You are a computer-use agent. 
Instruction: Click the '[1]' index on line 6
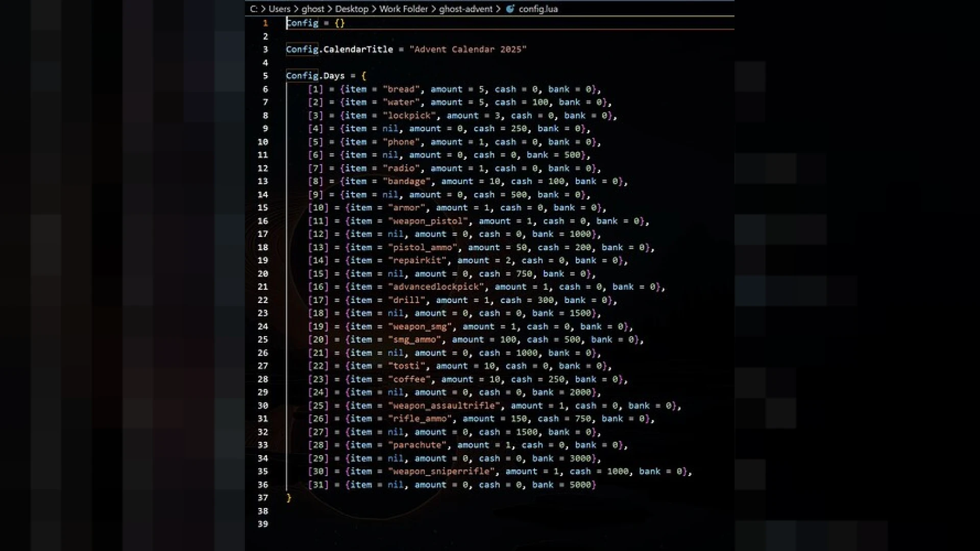point(315,89)
